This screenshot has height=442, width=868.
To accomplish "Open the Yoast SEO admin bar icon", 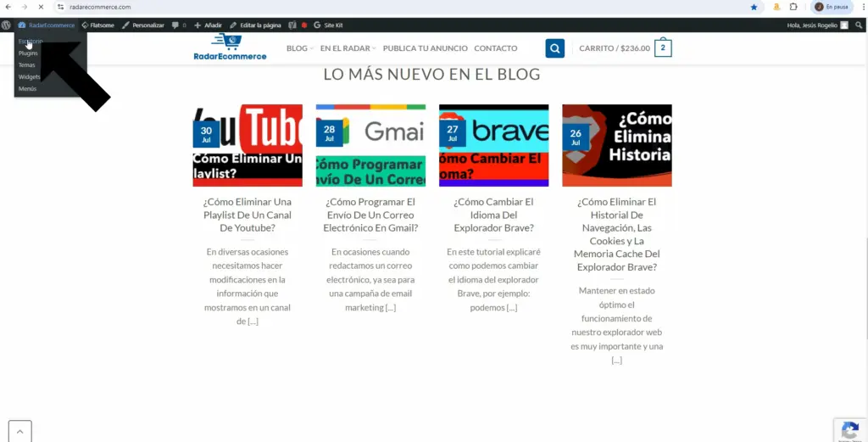I will point(292,25).
